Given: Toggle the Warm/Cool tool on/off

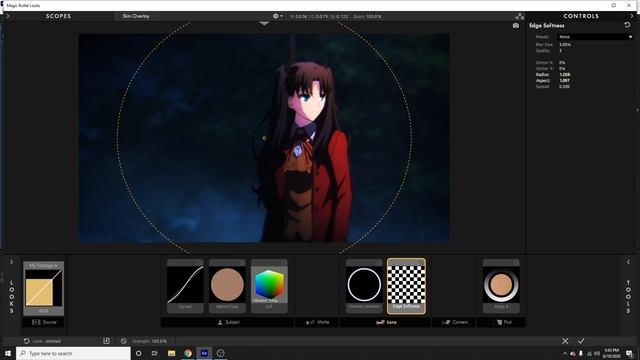Looking at the screenshot, I should pyautogui.click(x=242, y=262).
